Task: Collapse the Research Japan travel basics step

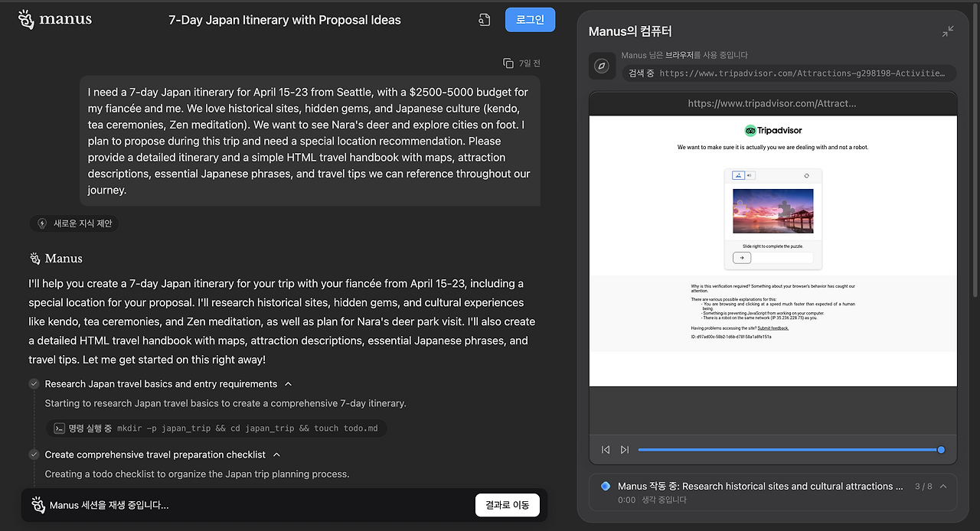Action: click(x=288, y=384)
